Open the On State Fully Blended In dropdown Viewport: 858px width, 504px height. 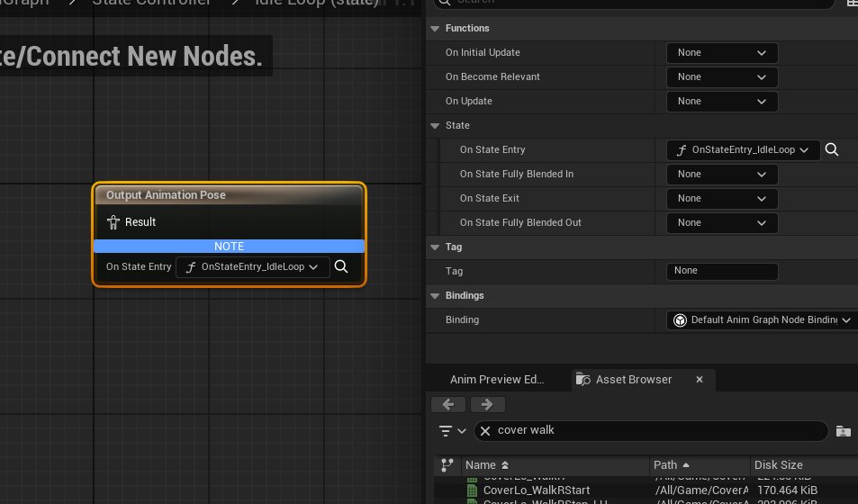[x=722, y=174]
